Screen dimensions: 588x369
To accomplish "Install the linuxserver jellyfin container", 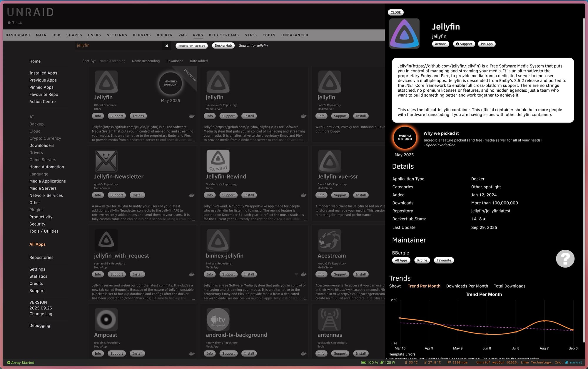I will coord(249,116).
